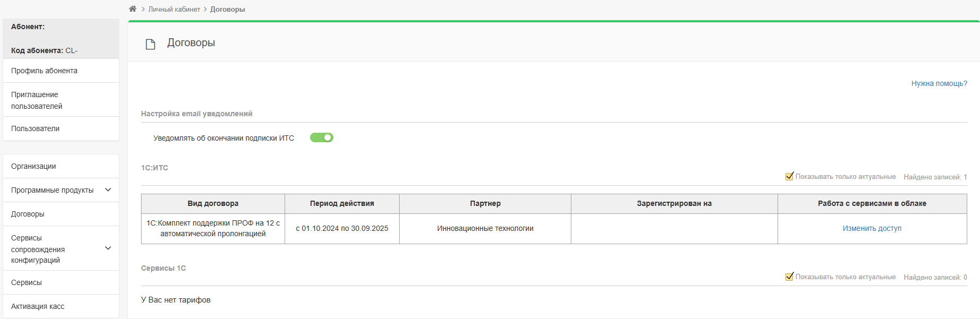Click the Период действия column header
The width and height of the screenshot is (980, 319).
click(x=342, y=203)
